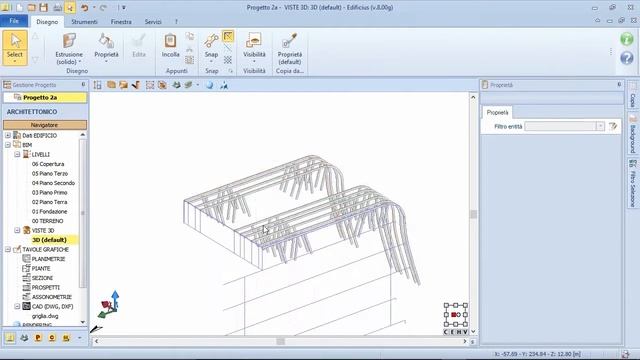
Task: Pin the Proprietà panel
Action: [x=619, y=84]
